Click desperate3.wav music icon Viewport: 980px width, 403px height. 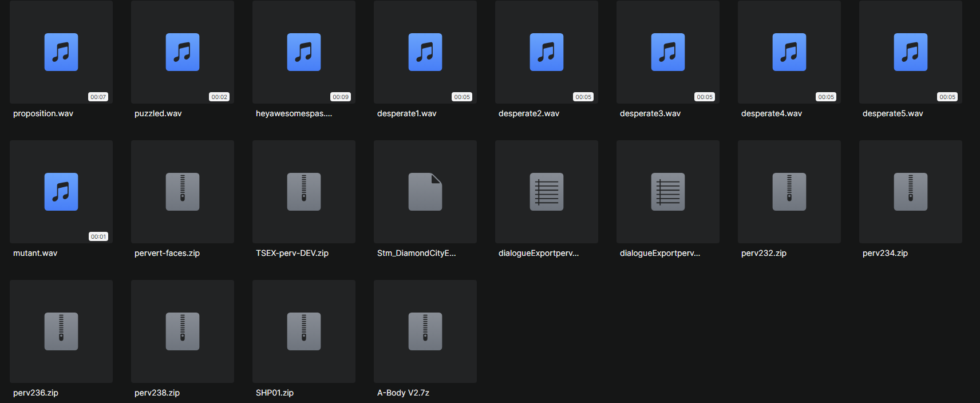point(668,52)
